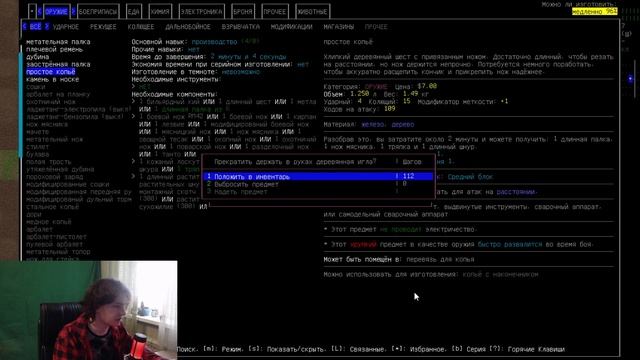The image size is (640, 360).
Task: Select recipe заострённая палка
Action: click(x=58, y=64)
